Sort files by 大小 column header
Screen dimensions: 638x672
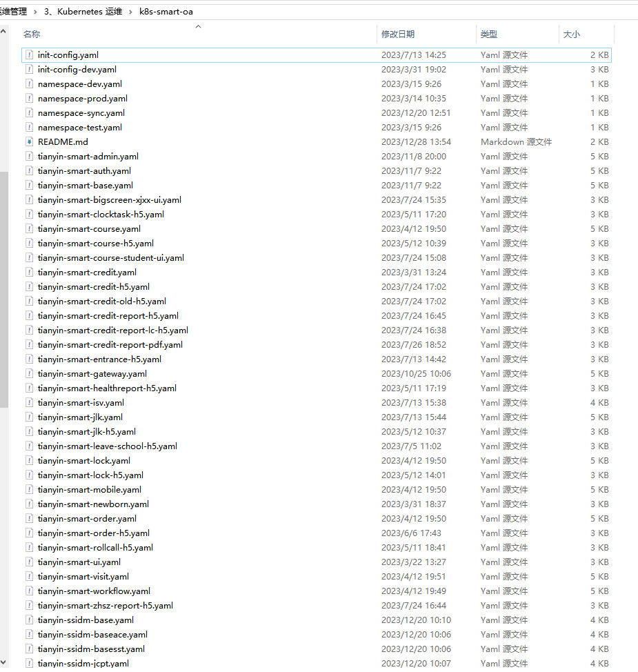click(572, 34)
